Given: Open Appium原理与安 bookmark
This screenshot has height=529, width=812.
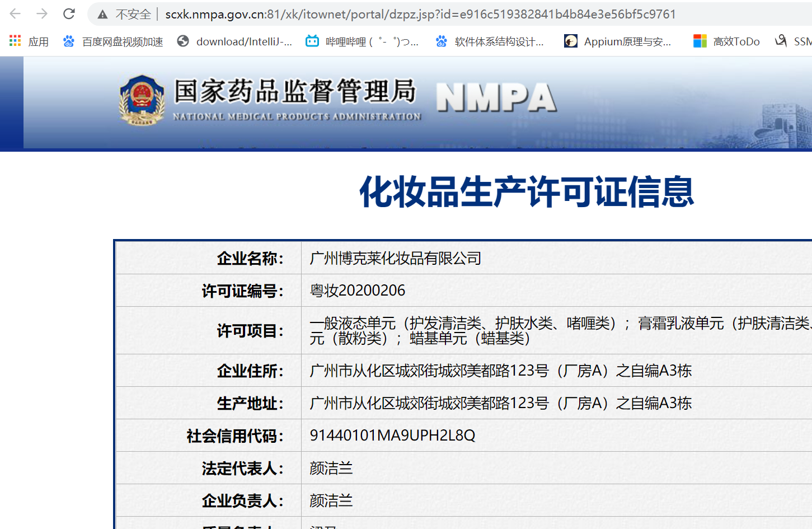Looking at the screenshot, I should click(x=618, y=41).
